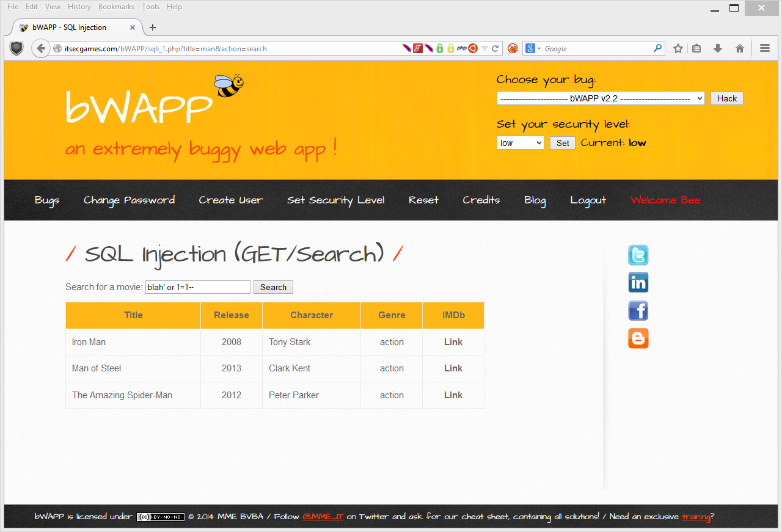
Task: Reload the page using refresh icon
Action: point(495,49)
